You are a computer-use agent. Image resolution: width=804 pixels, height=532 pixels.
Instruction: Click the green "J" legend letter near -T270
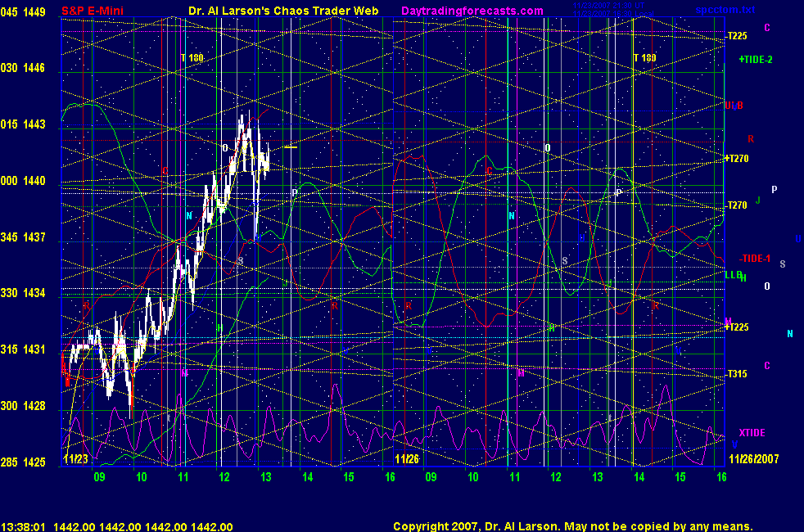(758, 201)
